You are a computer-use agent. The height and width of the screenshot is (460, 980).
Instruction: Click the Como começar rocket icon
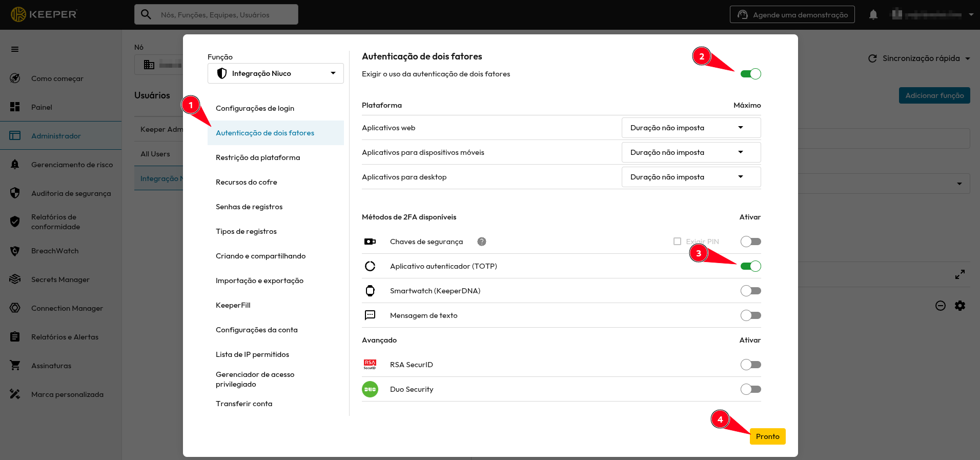pyautogui.click(x=15, y=78)
